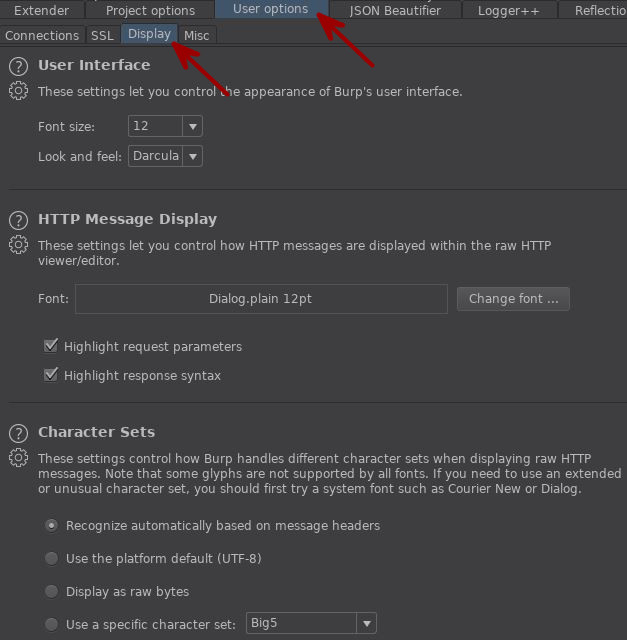Open help for HTTP Message Display
Screen dimensions: 627x640
click(18, 220)
